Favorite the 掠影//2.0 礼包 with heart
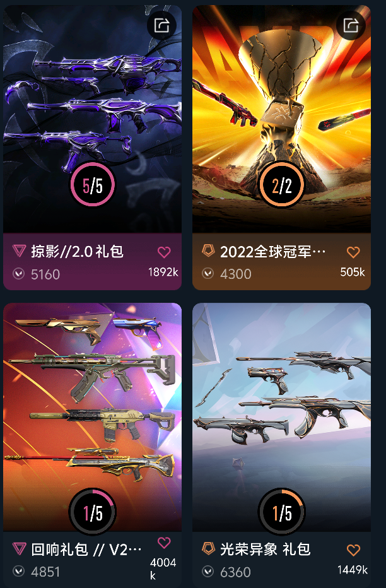Screen dimensions: 386x588 164,252
